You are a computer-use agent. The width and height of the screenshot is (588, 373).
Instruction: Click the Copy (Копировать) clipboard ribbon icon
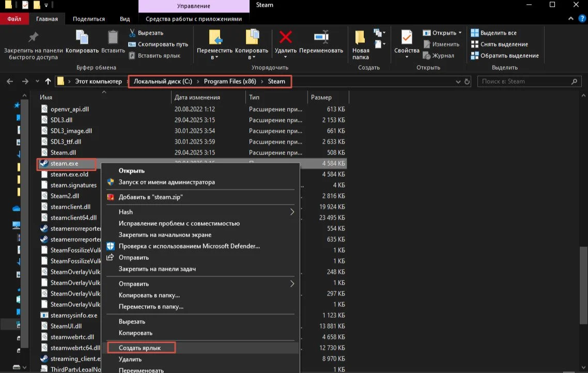pyautogui.click(x=82, y=37)
